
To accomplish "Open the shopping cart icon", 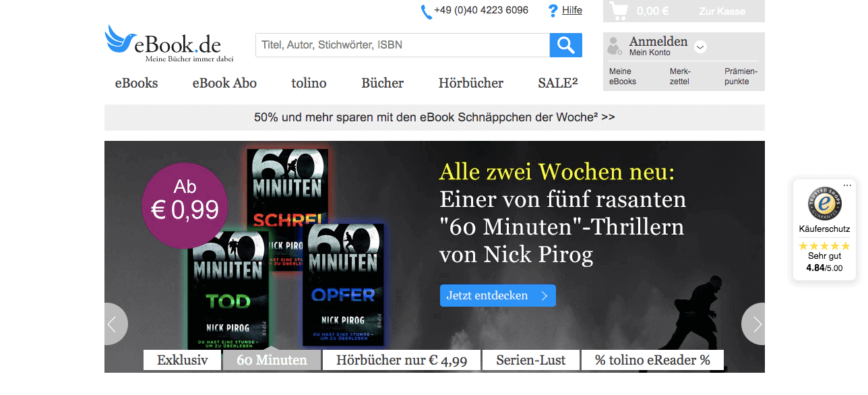I will [x=619, y=11].
